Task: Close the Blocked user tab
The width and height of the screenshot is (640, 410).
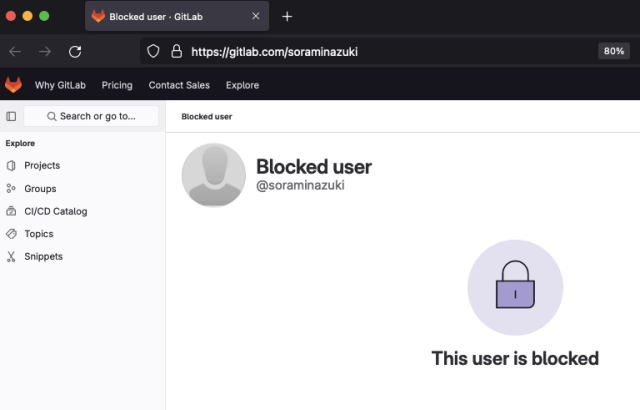Action: tap(256, 16)
